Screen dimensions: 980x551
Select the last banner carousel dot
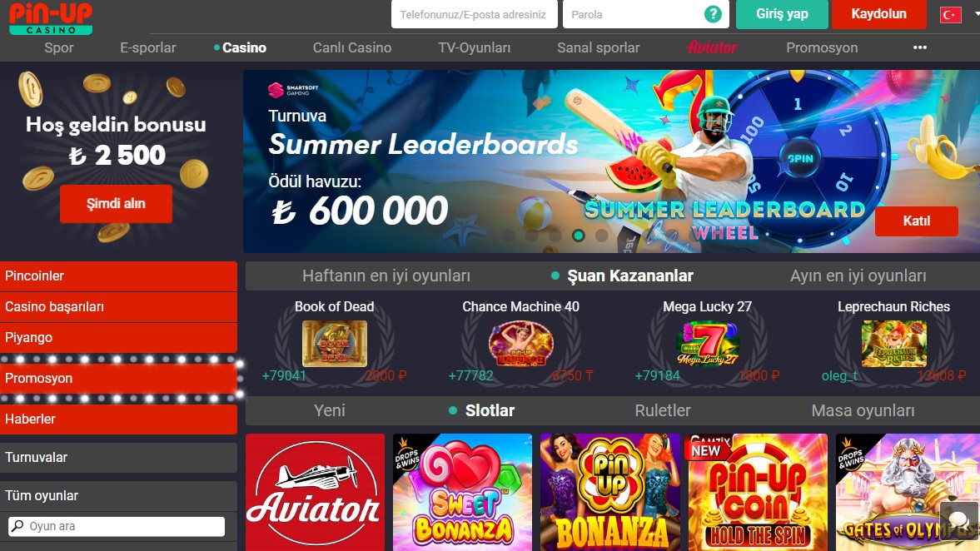601,236
